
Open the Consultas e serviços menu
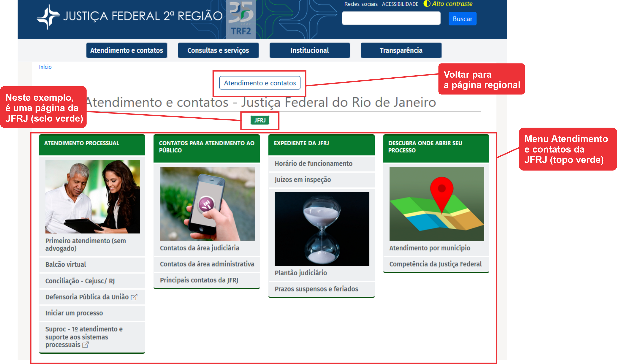pos(218,50)
